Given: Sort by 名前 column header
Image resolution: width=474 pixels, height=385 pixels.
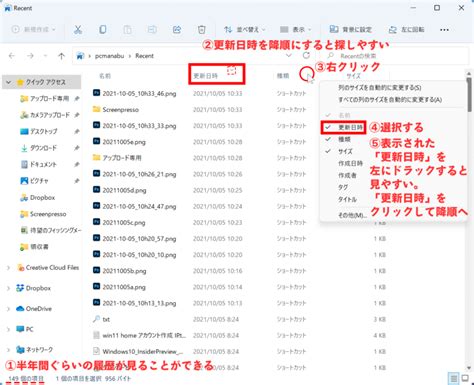Looking at the screenshot, I should [x=105, y=76].
